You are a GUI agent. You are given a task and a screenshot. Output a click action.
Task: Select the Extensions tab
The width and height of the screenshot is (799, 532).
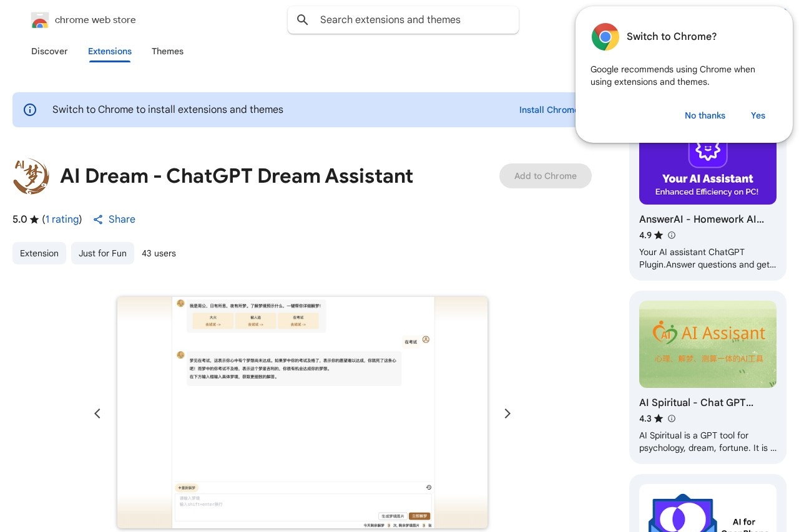pos(110,51)
